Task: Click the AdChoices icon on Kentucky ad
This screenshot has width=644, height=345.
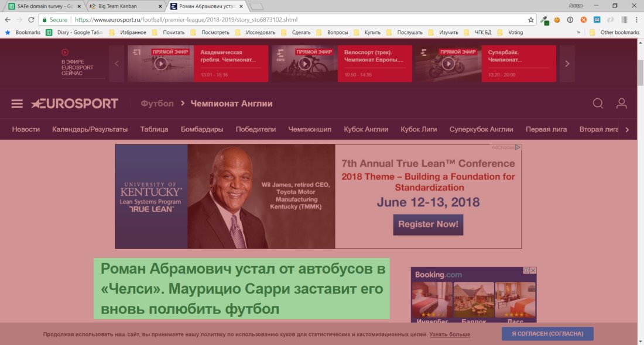Action: pyautogui.click(x=518, y=147)
